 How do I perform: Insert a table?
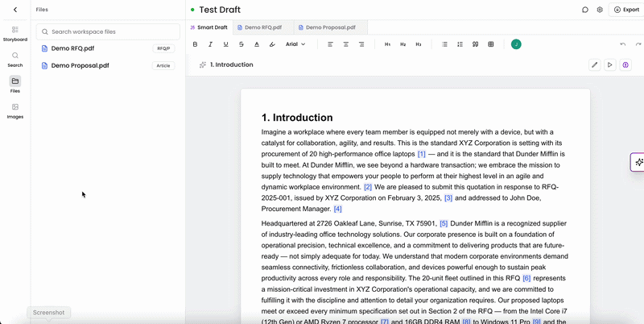coord(491,44)
